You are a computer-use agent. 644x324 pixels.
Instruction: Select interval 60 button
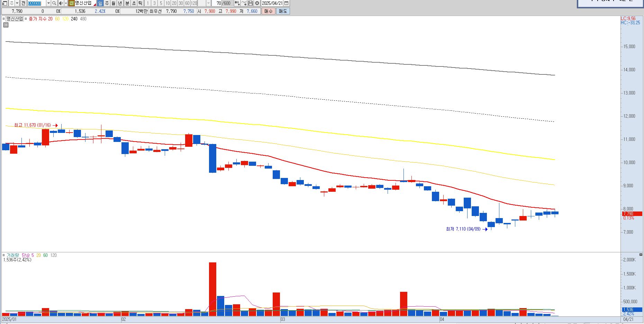click(187, 3)
